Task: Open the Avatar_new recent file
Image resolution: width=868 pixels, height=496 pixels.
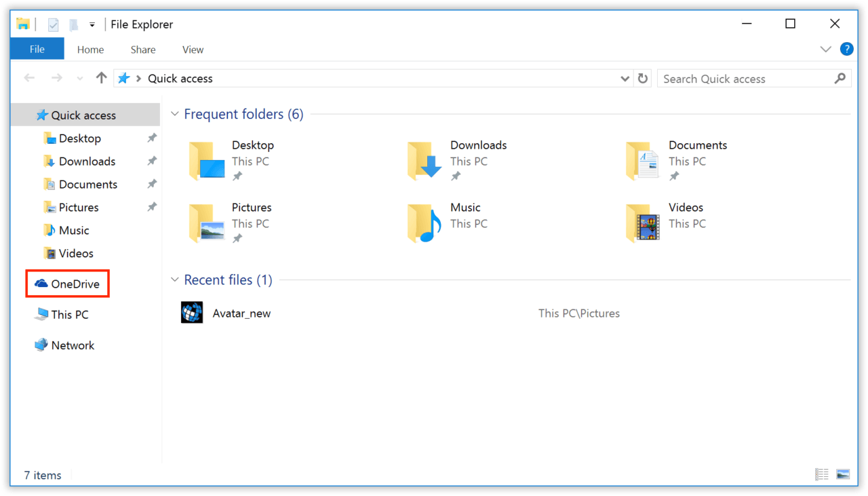Action: pyautogui.click(x=241, y=313)
